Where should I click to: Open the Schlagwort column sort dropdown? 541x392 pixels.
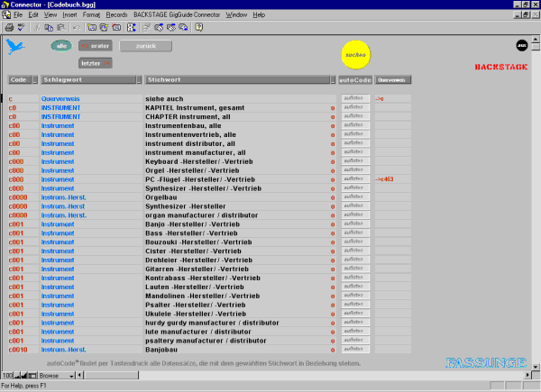point(137,79)
